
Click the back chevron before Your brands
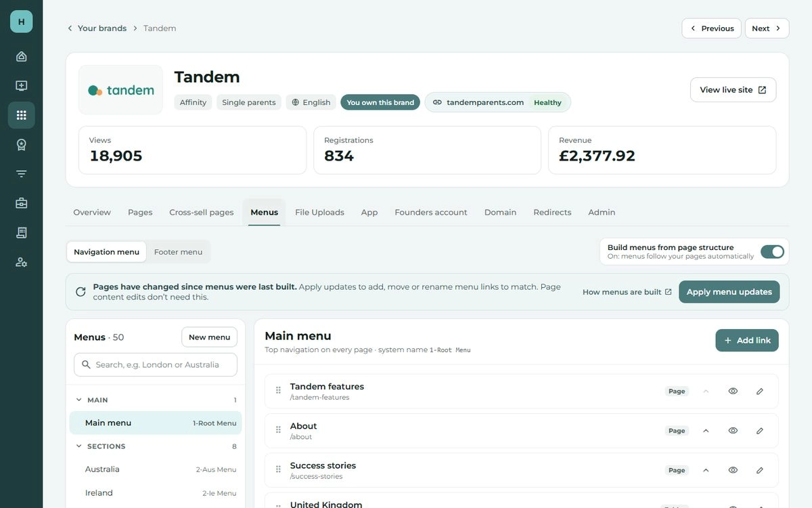tap(70, 28)
